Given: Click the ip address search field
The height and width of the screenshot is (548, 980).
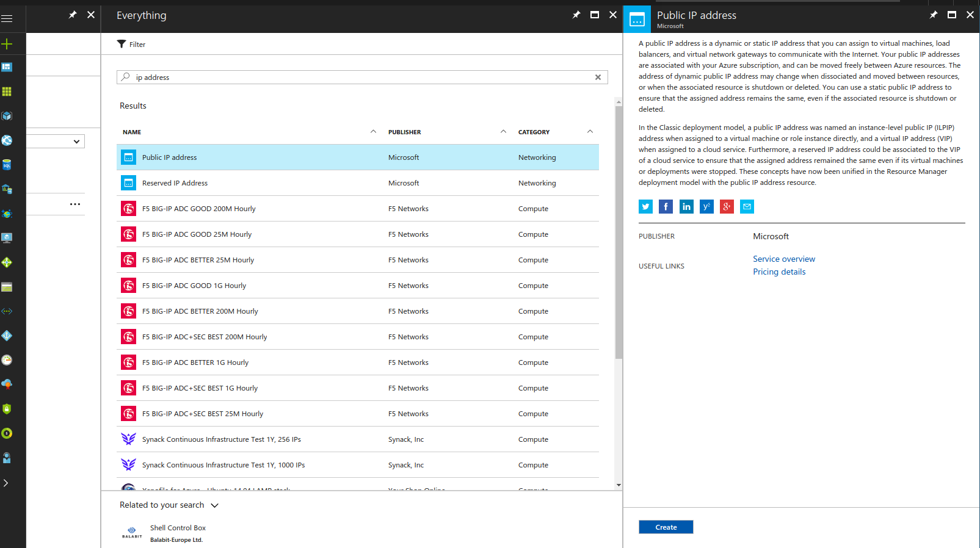Looking at the screenshot, I should (361, 78).
